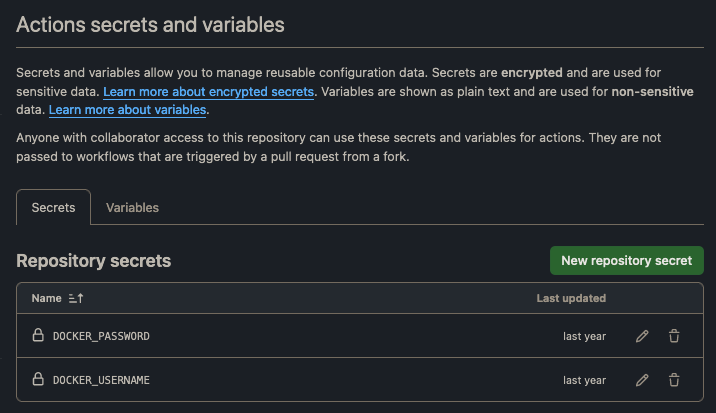Select the Secrets tab

pyautogui.click(x=53, y=208)
